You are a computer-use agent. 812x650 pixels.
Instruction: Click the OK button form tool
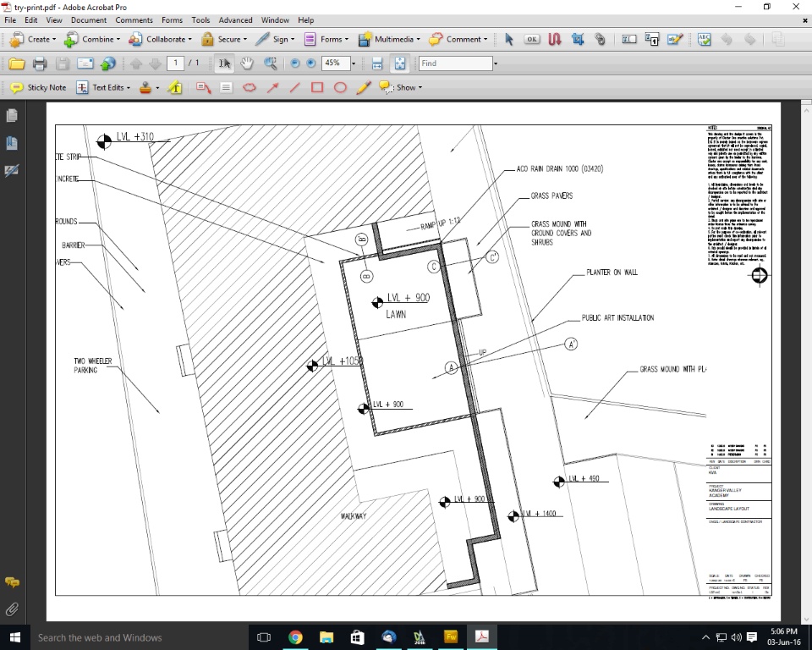click(x=532, y=40)
